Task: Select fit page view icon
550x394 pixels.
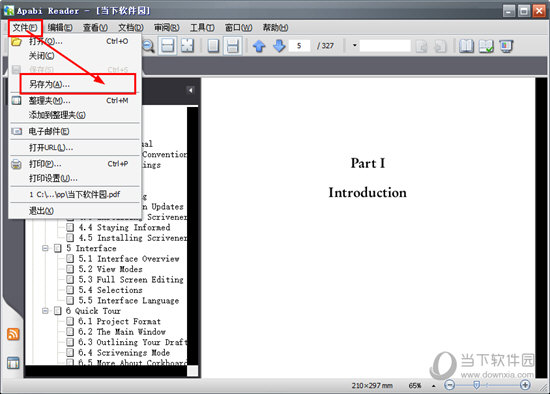Action: [187, 46]
